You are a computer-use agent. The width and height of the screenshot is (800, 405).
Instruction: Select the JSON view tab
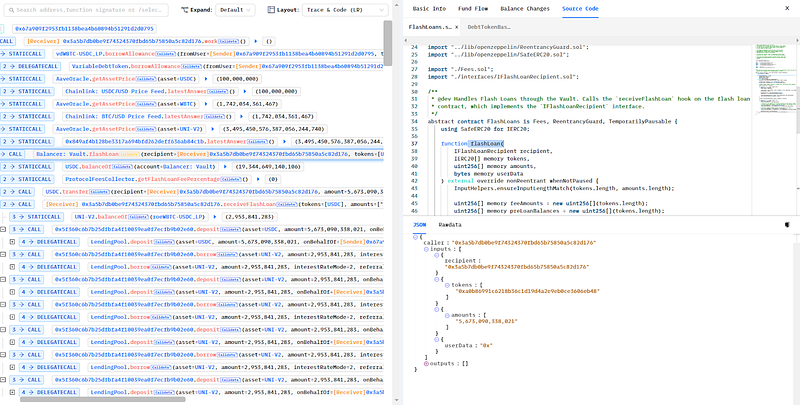coord(420,225)
